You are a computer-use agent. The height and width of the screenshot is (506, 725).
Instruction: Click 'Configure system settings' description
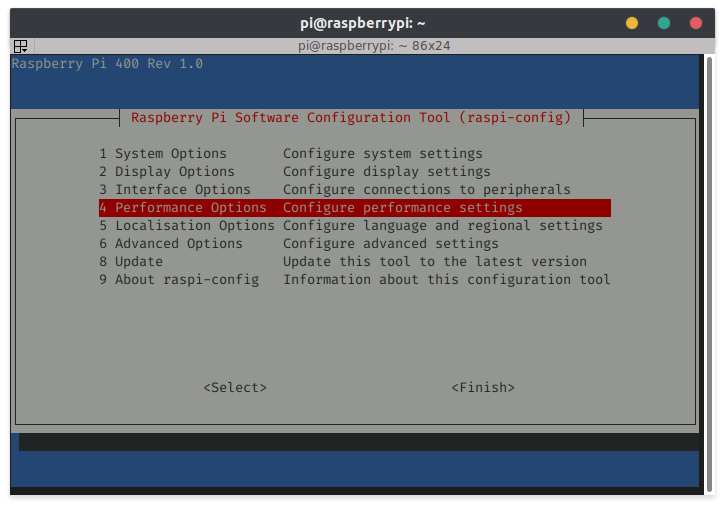[x=383, y=154]
